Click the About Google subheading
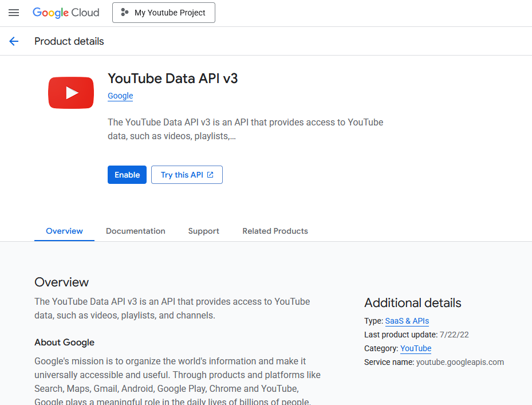 point(64,343)
